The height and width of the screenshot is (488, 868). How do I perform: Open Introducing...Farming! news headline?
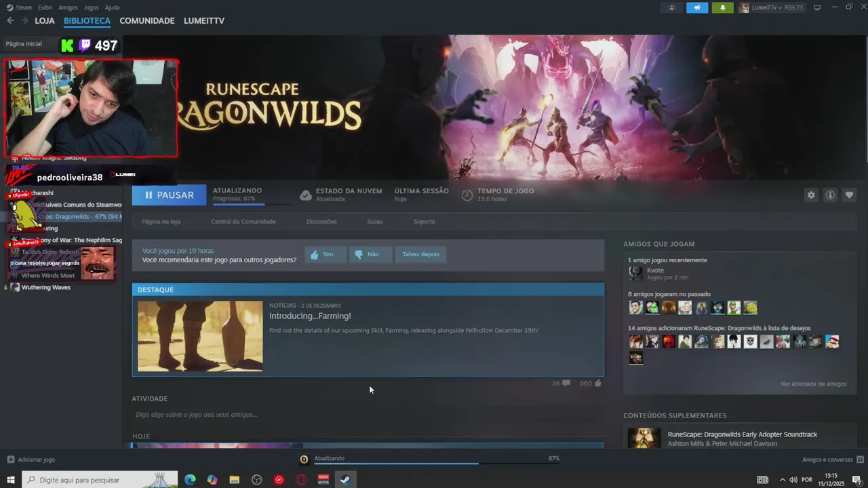[310, 317]
